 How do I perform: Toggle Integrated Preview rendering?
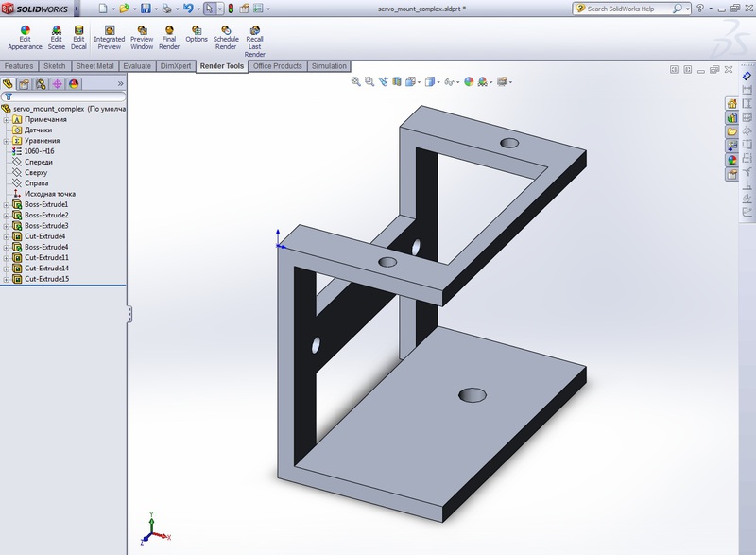[110, 38]
